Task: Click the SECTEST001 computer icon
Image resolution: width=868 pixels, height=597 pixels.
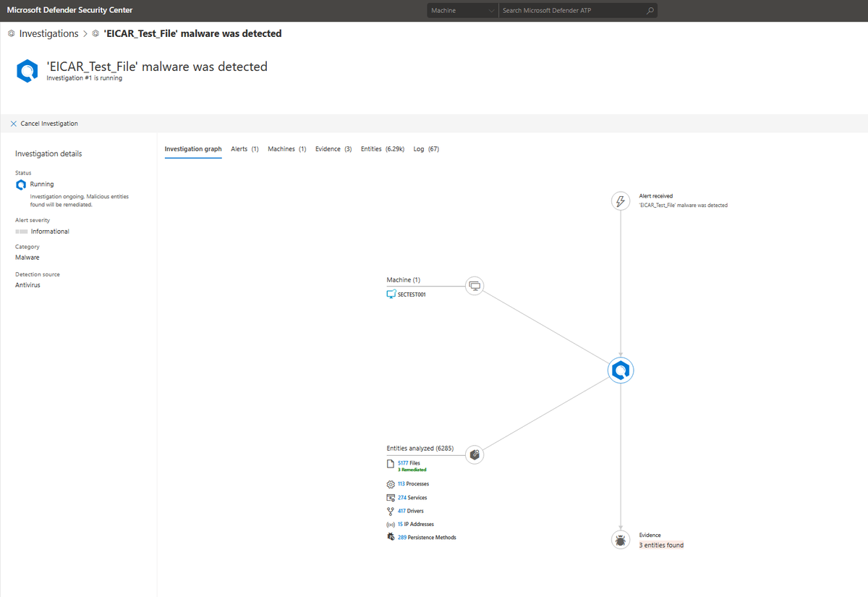Action: point(391,295)
